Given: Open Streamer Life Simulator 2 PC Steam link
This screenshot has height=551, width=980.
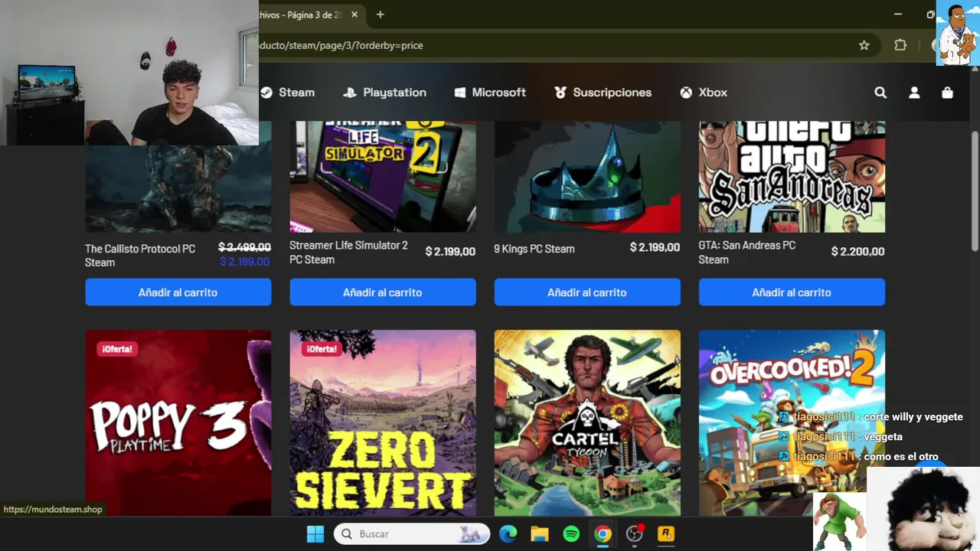Looking at the screenshot, I should 348,253.
